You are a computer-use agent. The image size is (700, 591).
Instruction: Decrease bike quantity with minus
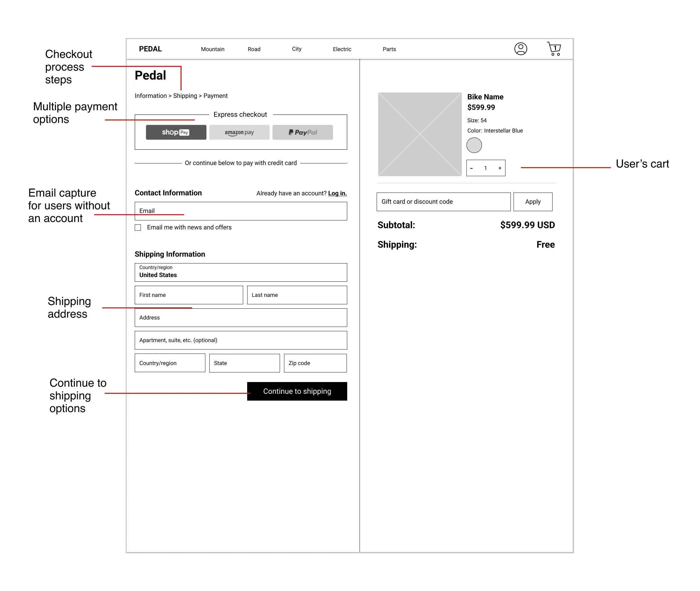pos(471,168)
